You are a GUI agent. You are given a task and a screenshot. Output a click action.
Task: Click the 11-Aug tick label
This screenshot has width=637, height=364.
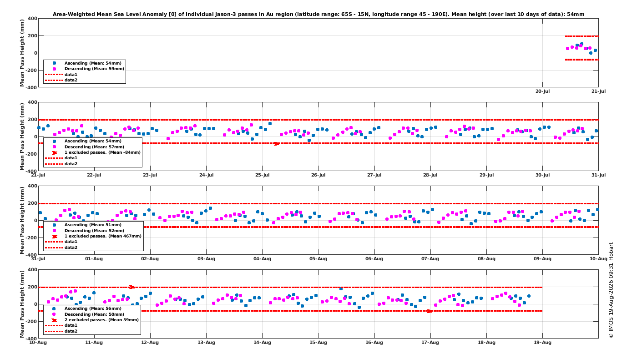click(94, 343)
